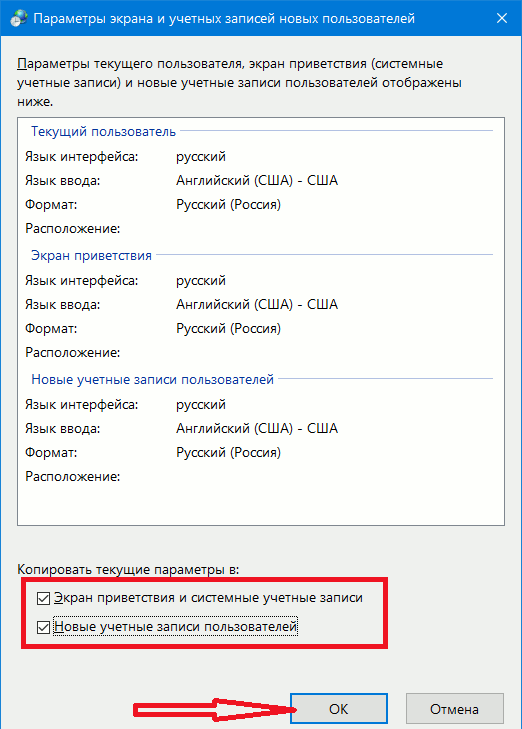This screenshot has height=729, width=522.
Task: Click Язык интерфейса value under Текущий пользователь
Action: pyautogui.click(x=201, y=157)
